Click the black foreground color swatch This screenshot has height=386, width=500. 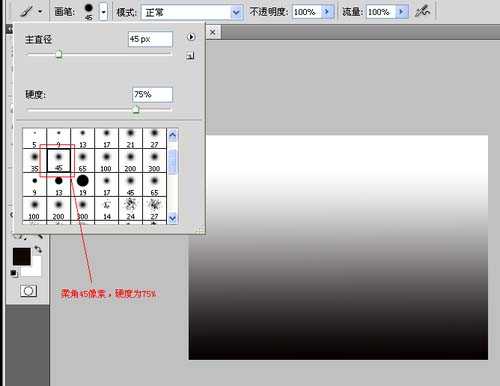point(22,256)
